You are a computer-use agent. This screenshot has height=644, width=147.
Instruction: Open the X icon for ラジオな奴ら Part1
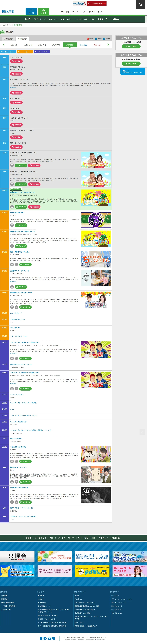pos(17,358)
